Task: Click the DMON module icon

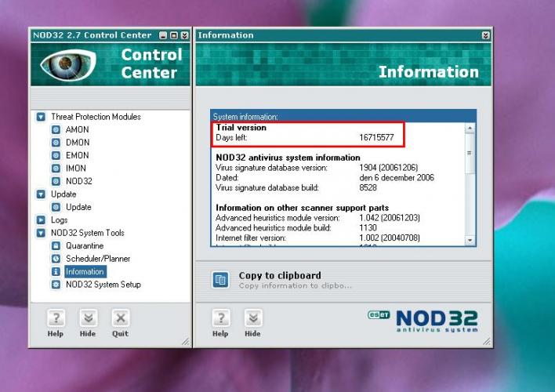Action: (56, 143)
